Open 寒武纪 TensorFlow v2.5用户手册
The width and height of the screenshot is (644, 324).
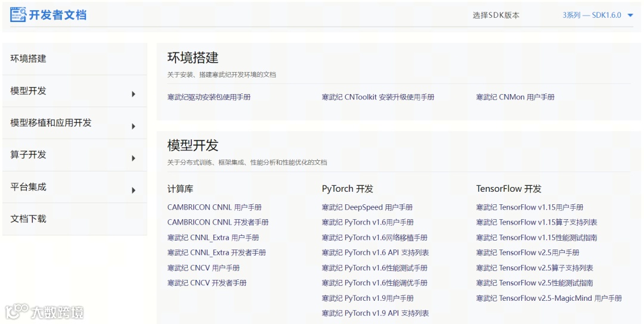pyautogui.click(x=527, y=253)
